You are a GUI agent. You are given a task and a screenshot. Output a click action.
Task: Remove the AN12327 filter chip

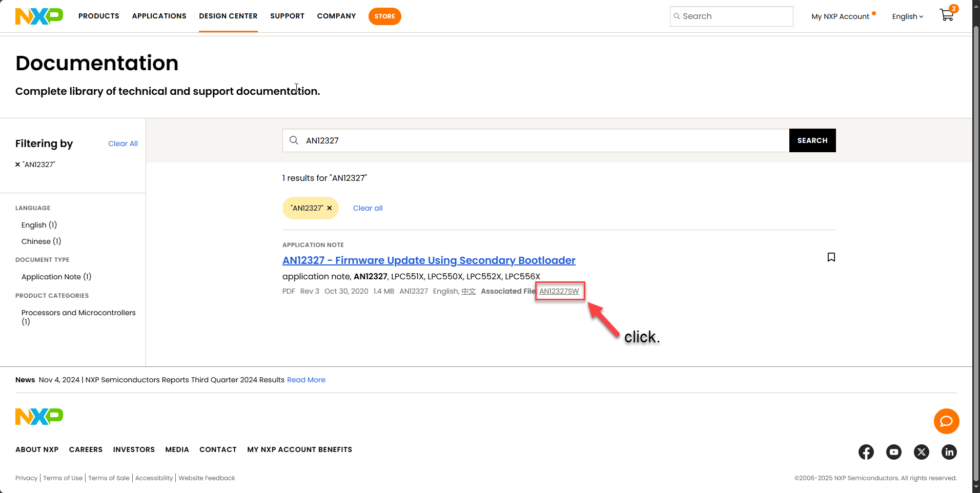click(330, 208)
